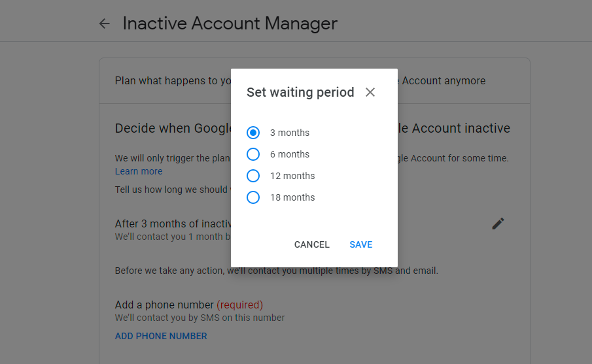The height and width of the screenshot is (364, 592).
Task: Cancel the waiting period dialog
Action: pyautogui.click(x=312, y=244)
